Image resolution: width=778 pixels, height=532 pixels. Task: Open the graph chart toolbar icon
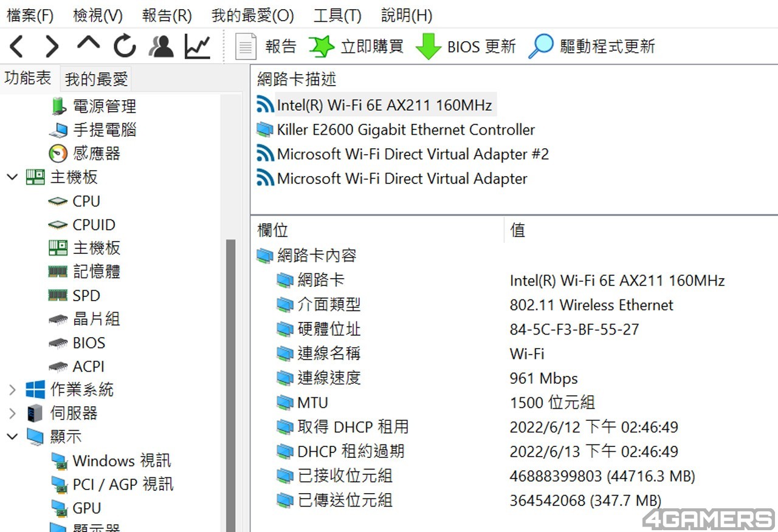click(198, 46)
